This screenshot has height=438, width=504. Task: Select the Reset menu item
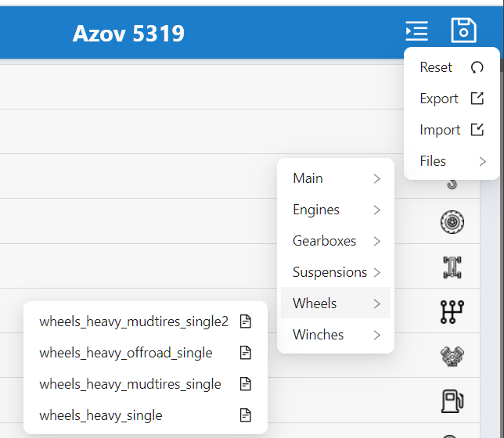pos(452,67)
